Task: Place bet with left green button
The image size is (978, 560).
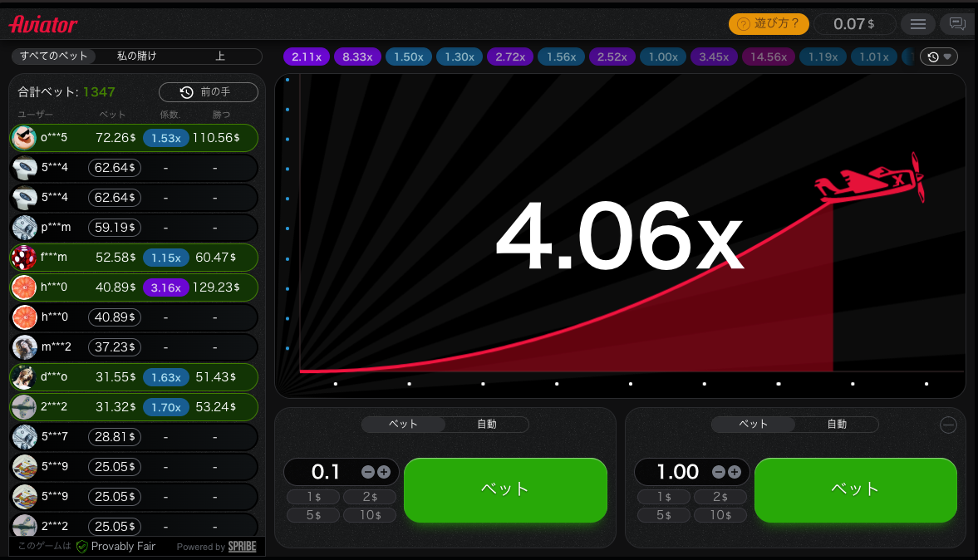Action: [x=505, y=490]
